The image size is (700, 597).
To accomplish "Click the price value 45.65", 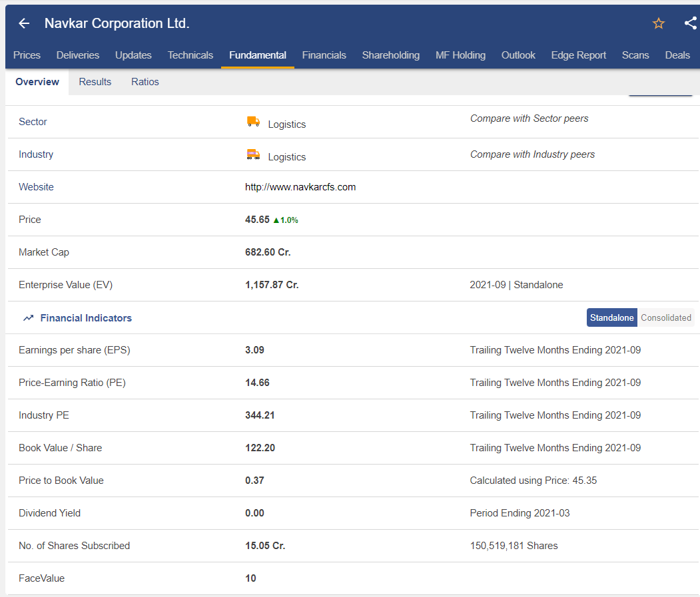I will [x=257, y=220].
